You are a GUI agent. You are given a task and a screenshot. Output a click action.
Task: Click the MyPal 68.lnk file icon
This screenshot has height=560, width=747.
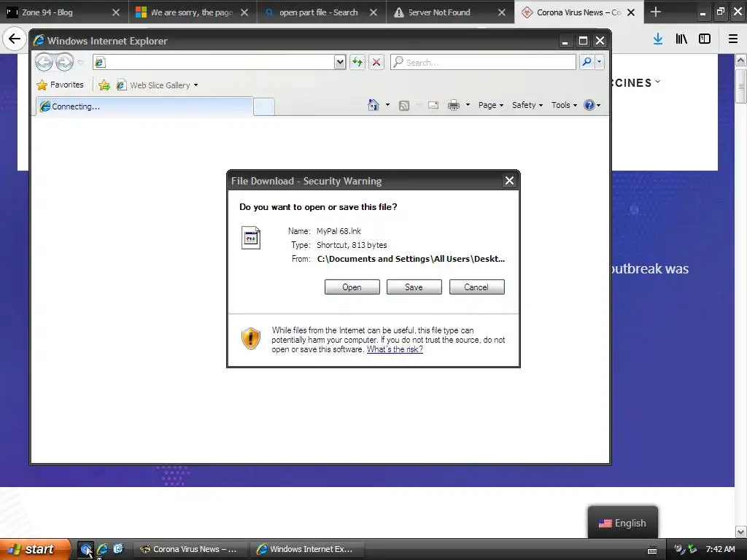[251, 238]
